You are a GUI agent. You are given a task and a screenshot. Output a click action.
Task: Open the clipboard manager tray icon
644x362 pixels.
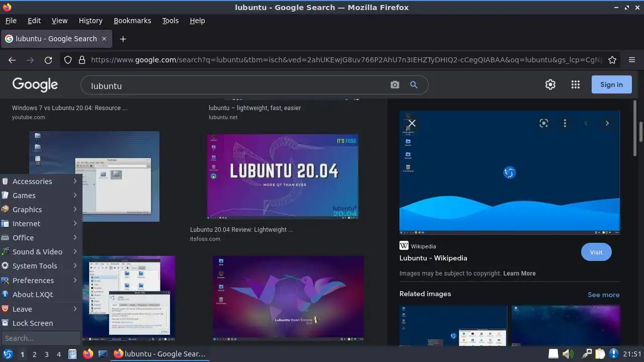coord(600,354)
